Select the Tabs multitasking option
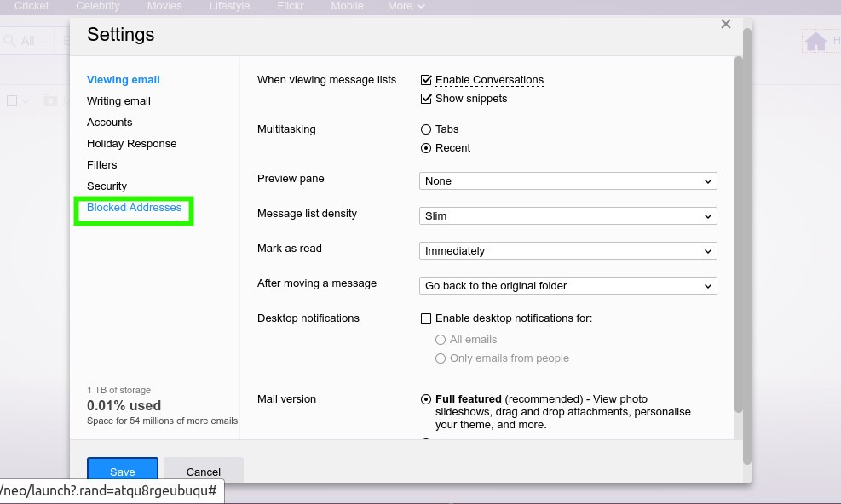Screen dimensions: 841x504 [x=426, y=129]
